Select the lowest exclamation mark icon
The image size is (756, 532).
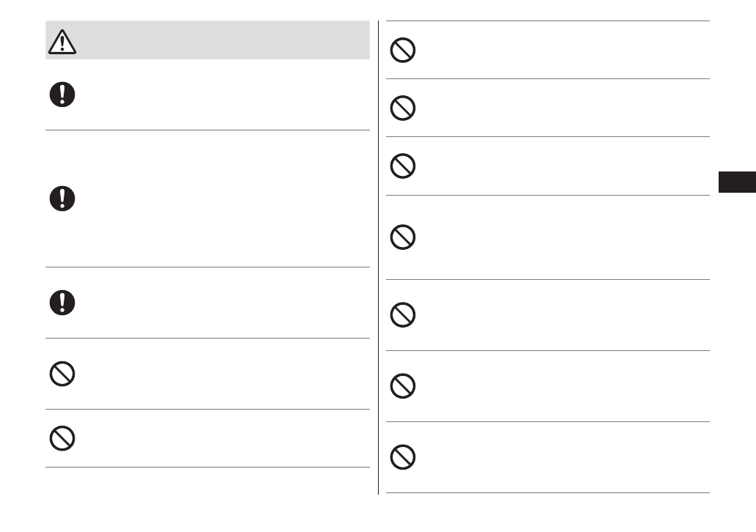(62, 303)
